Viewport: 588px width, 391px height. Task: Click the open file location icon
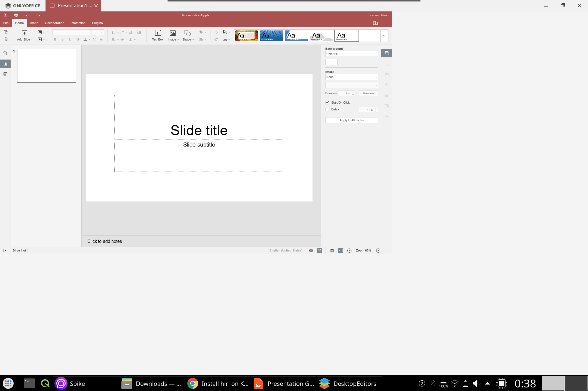coord(375,23)
